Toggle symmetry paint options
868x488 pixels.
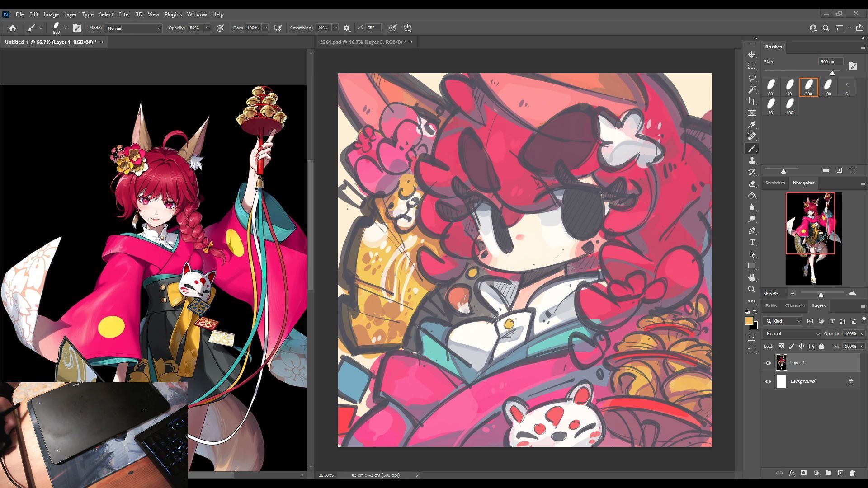pos(407,28)
